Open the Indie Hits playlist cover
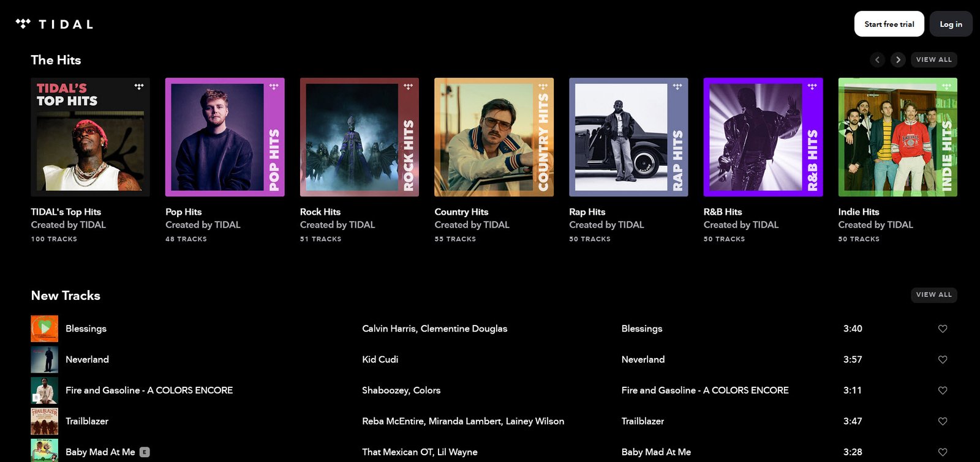 (898, 137)
